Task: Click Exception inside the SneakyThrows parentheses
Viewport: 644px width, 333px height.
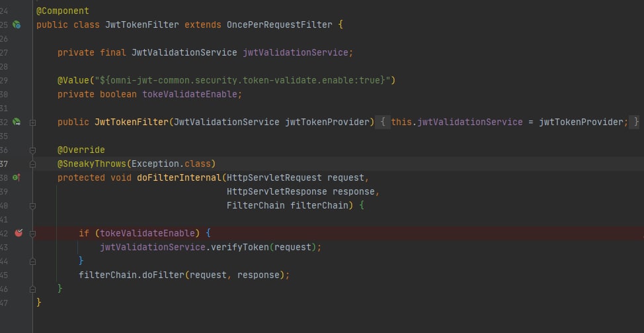Action: [155, 164]
